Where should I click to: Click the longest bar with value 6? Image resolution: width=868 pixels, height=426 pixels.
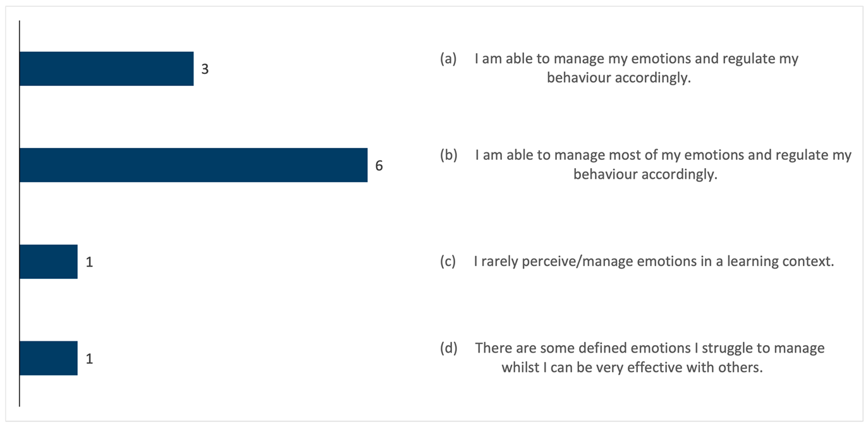[x=193, y=165]
